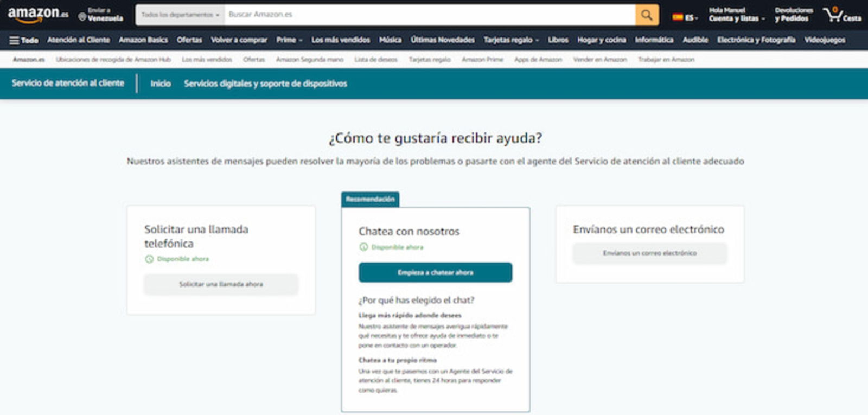Open Últimas Novedades
Viewport: 868px width, 415px height.
coord(442,40)
